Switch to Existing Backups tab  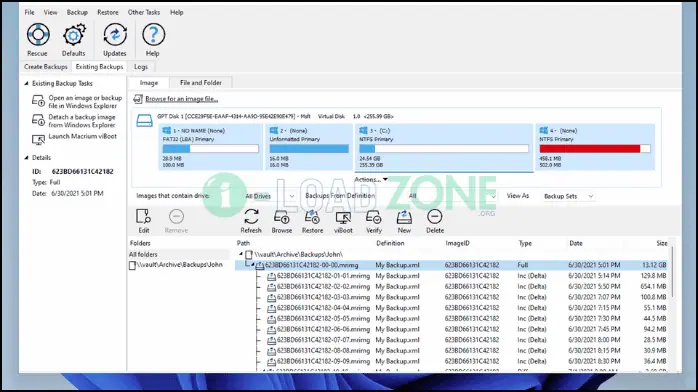[x=99, y=67]
